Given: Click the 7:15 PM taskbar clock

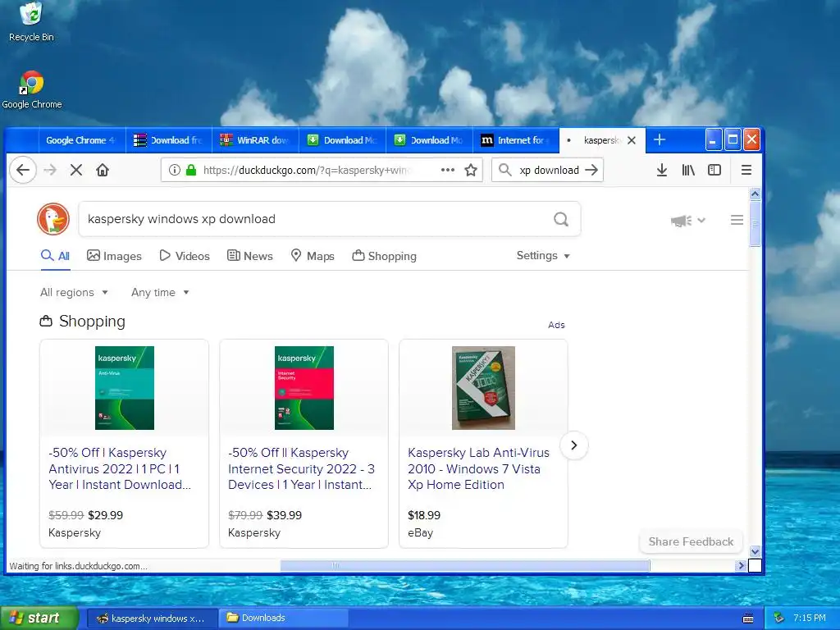Looking at the screenshot, I should click(809, 619).
